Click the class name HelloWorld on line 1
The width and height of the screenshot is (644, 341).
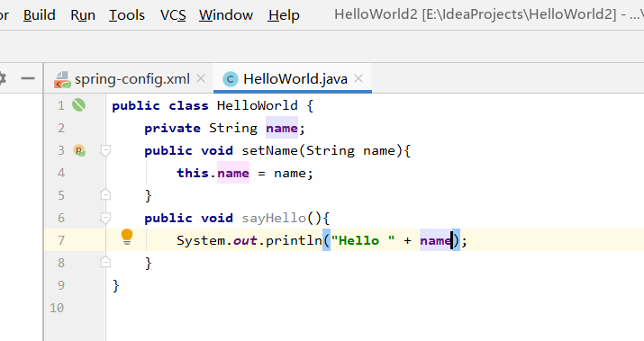[257, 106]
